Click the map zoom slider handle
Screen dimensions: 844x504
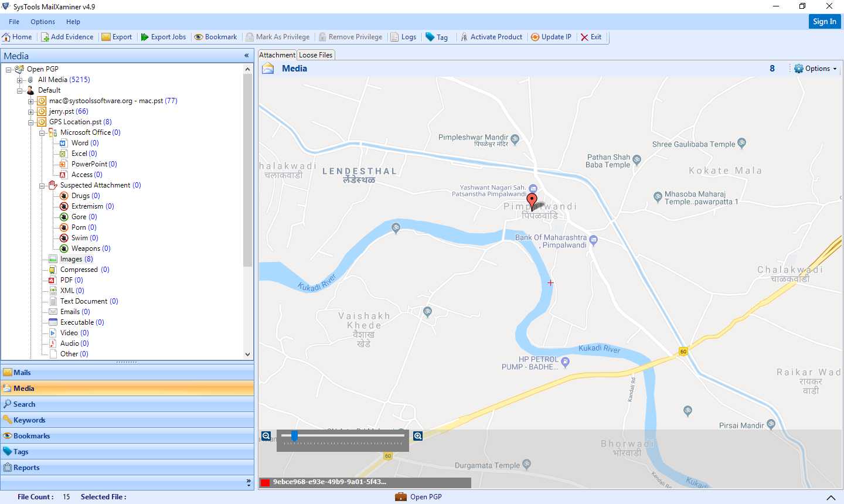[294, 435]
